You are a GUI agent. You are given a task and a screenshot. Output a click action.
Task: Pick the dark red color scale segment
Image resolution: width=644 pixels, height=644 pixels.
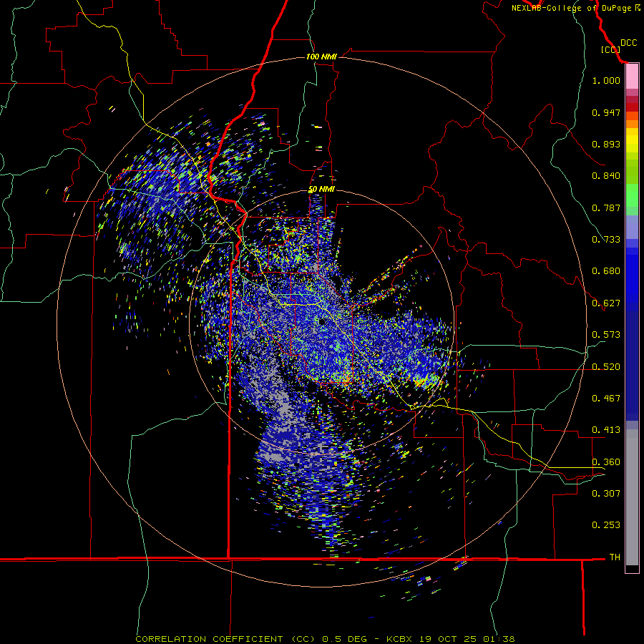tap(632, 107)
